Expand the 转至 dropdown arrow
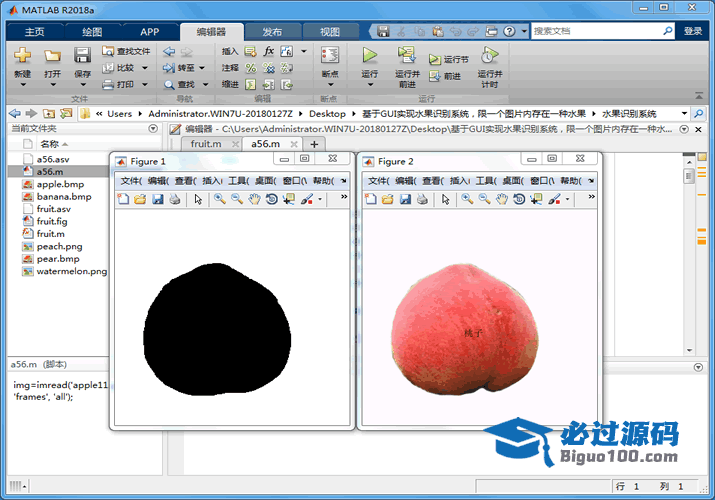Image resolution: width=715 pixels, height=500 pixels. click(x=202, y=68)
